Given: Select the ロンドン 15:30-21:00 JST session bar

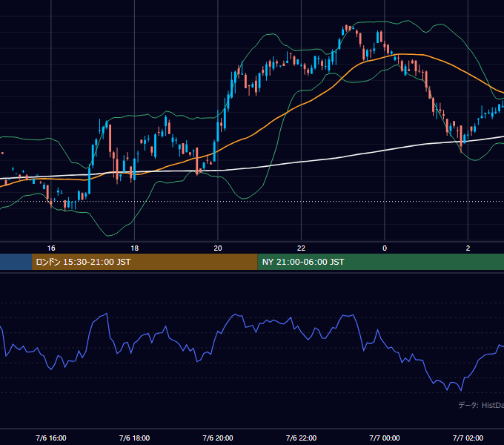Looking at the screenshot, I should [x=145, y=262].
